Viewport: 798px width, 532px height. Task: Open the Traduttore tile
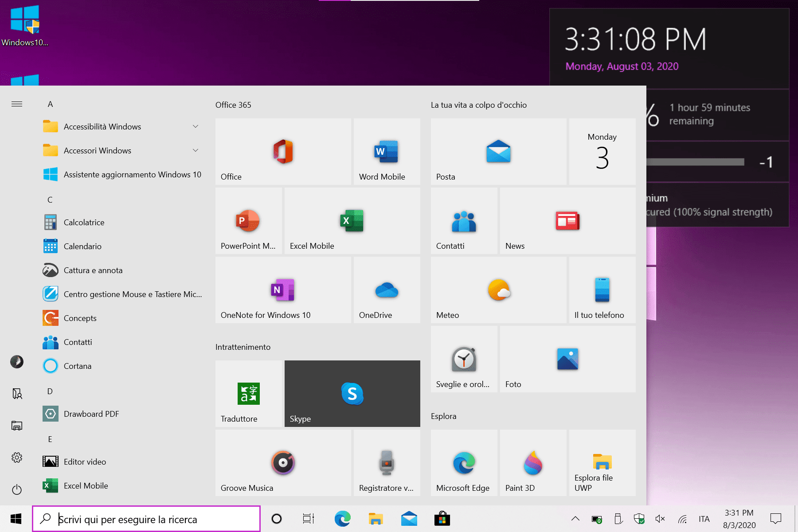tap(248, 394)
